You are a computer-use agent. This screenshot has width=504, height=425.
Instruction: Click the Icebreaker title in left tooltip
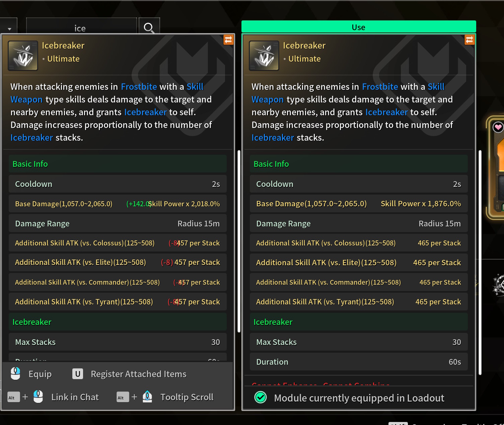click(63, 46)
